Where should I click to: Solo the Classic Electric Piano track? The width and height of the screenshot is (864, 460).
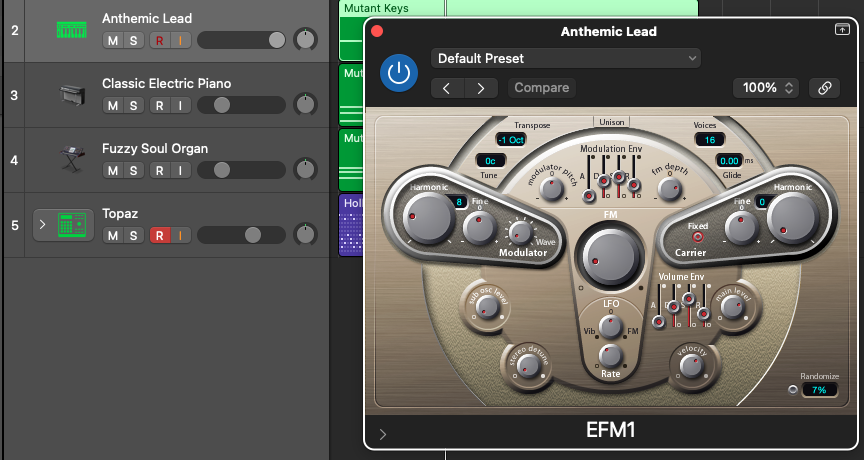[134, 105]
